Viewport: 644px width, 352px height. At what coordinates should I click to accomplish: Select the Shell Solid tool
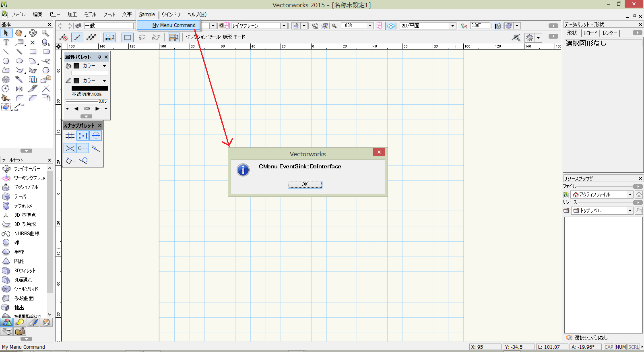click(x=24, y=289)
